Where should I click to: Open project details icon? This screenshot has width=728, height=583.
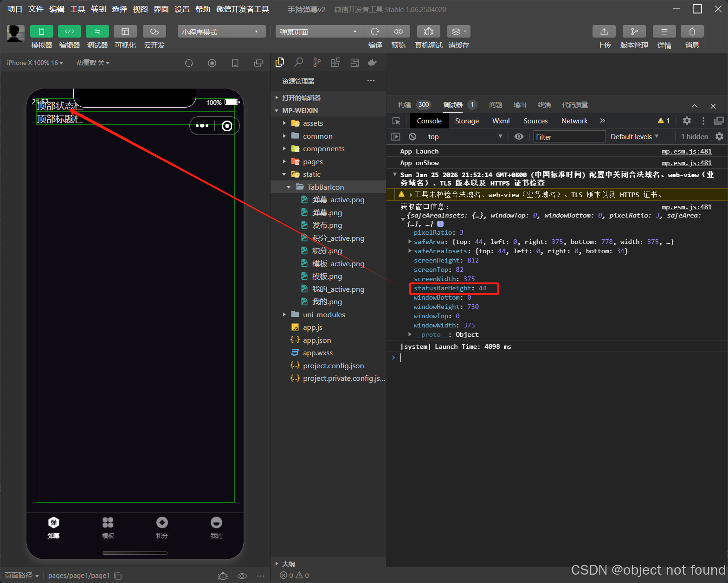[x=664, y=32]
